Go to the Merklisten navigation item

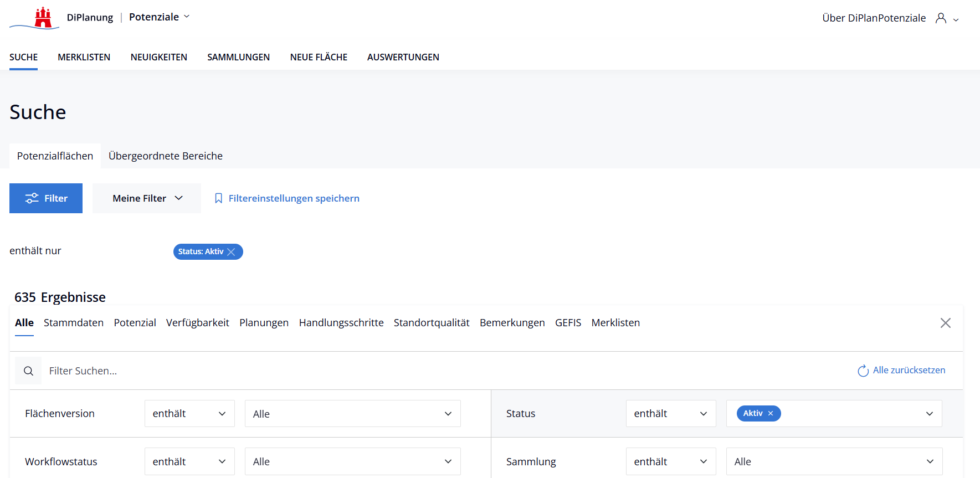point(84,57)
